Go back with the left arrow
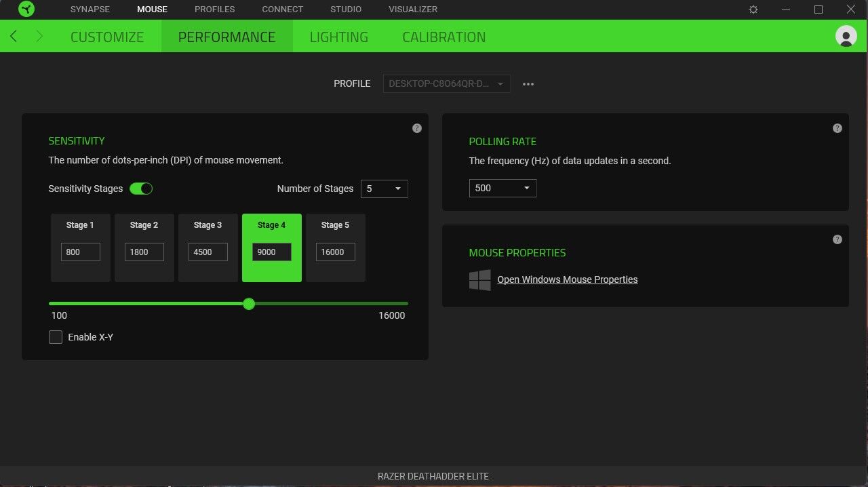868x487 pixels. (x=14, y=36)
